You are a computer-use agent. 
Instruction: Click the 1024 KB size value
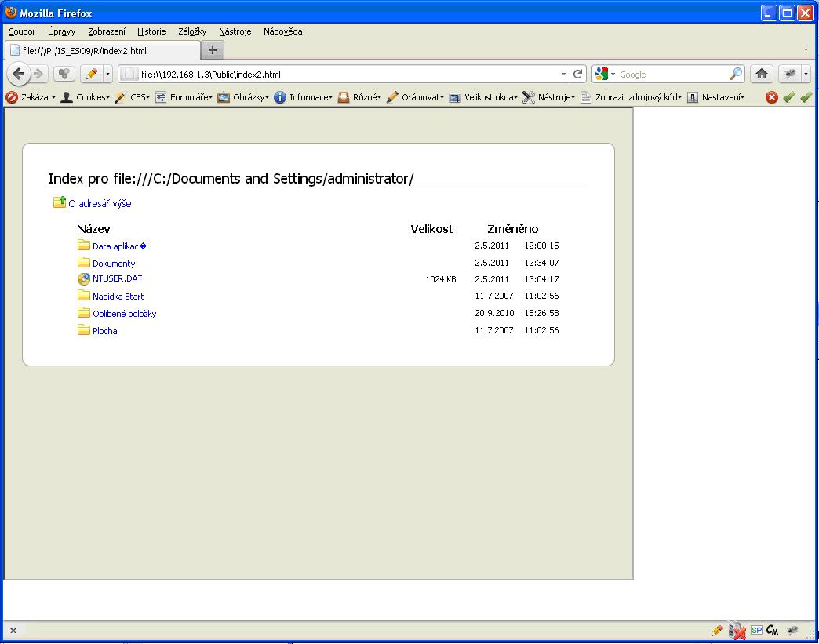coord(441,279)
